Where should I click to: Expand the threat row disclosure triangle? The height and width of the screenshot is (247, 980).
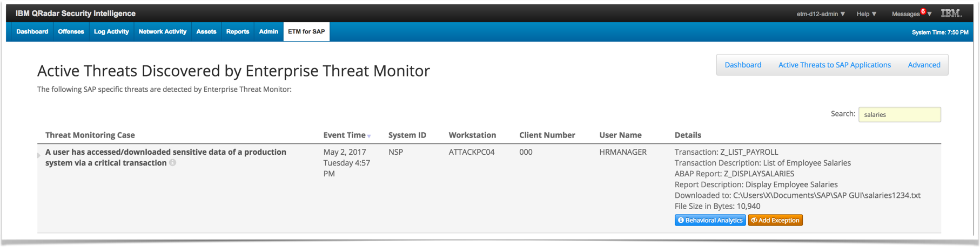[39, 155]
